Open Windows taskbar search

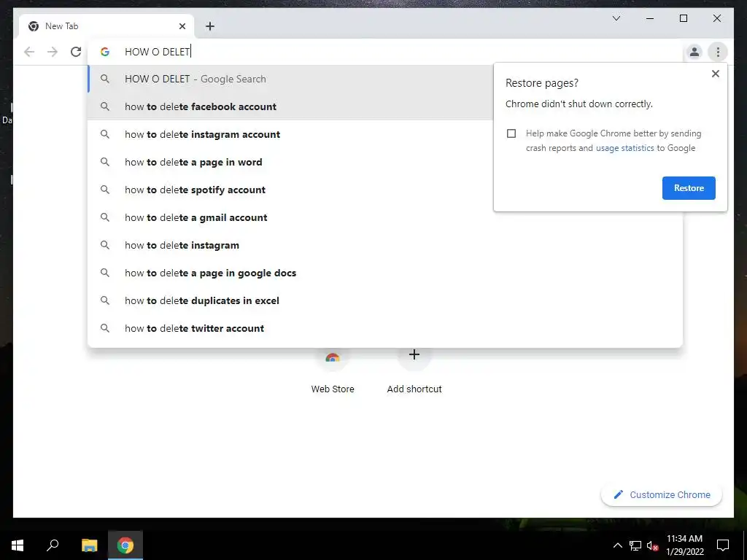pos(53,545)
